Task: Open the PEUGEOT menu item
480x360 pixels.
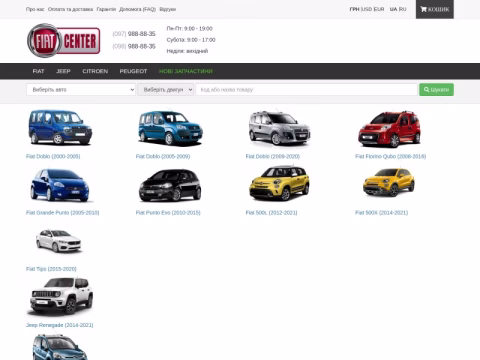Action: (x=133, y=71)
